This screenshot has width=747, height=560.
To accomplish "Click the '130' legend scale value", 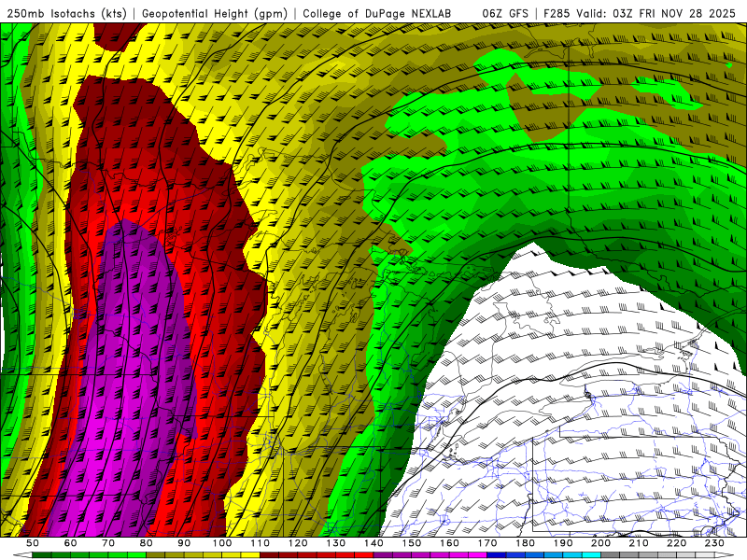I will click(x=336, y=543).
